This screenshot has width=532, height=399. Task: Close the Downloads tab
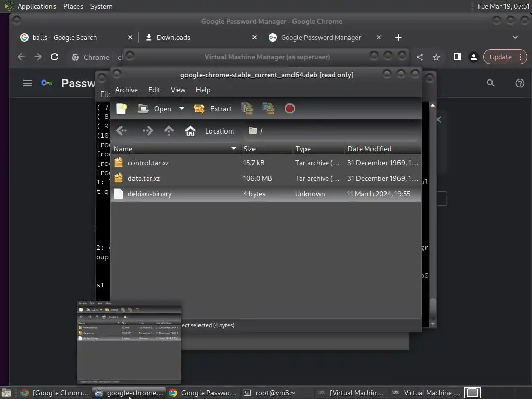[x=255, y=37]
